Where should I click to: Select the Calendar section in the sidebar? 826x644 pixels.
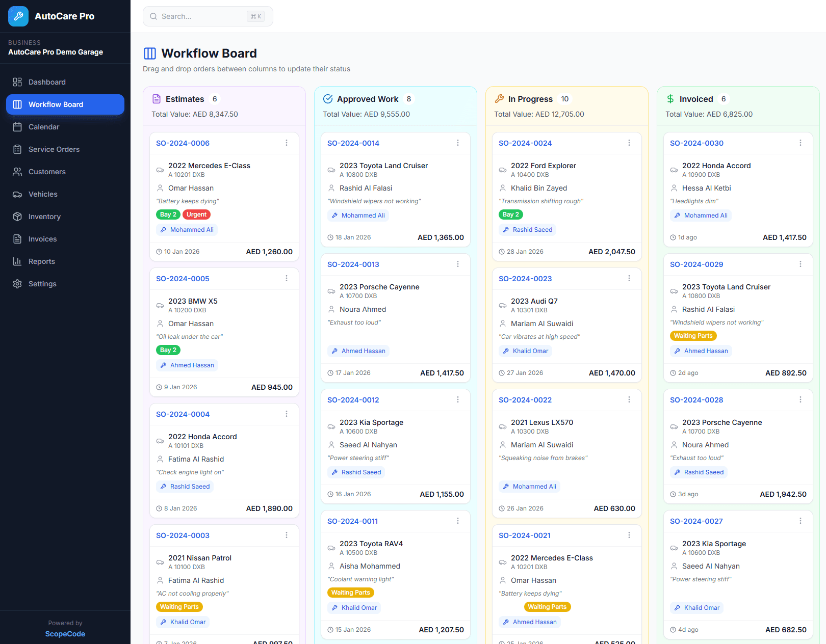44,127
